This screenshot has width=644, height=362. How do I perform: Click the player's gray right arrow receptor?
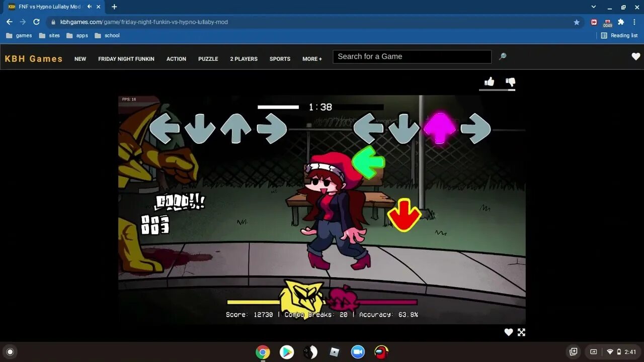click(x=475, y=129)
